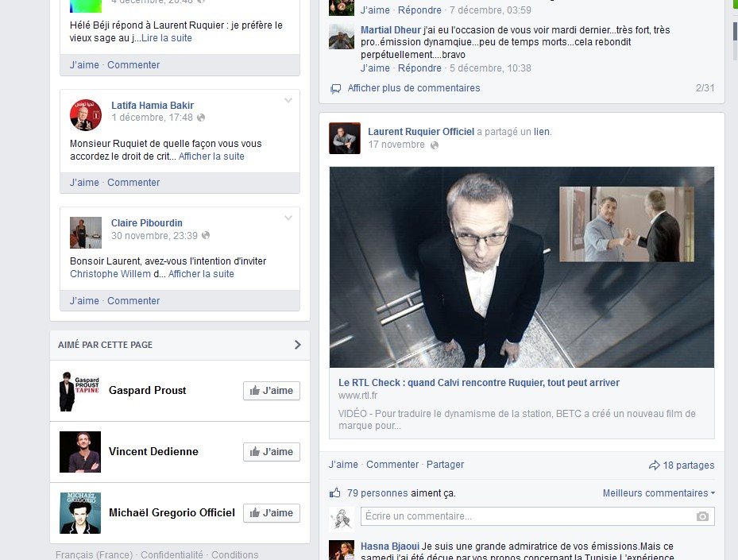Screen dimensions: 738x560
Task: Like the Vincent Dedienne page
Action: [x=272, y=452]
